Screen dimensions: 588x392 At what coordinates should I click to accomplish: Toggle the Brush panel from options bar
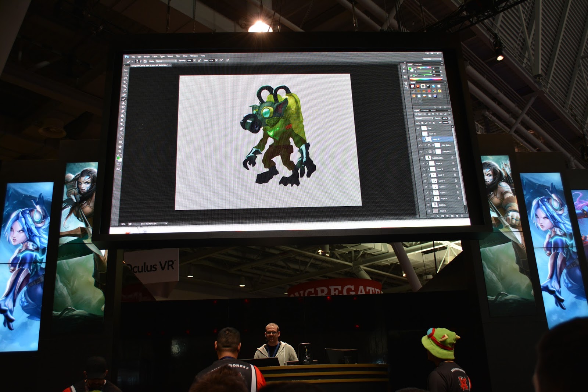[145, 61]
